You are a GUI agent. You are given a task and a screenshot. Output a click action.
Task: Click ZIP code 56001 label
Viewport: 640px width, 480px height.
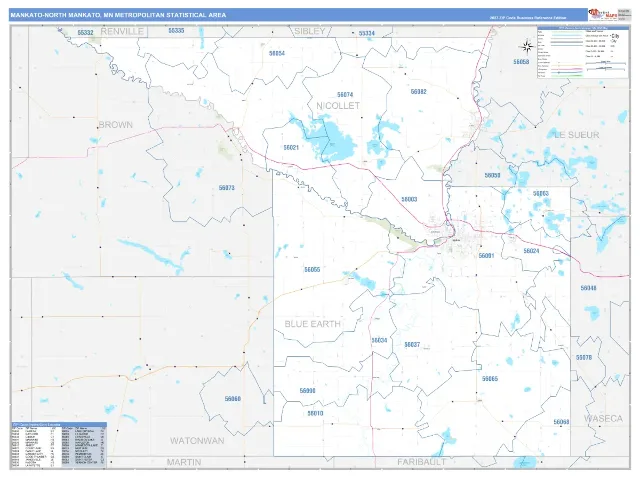coord(486,256)
